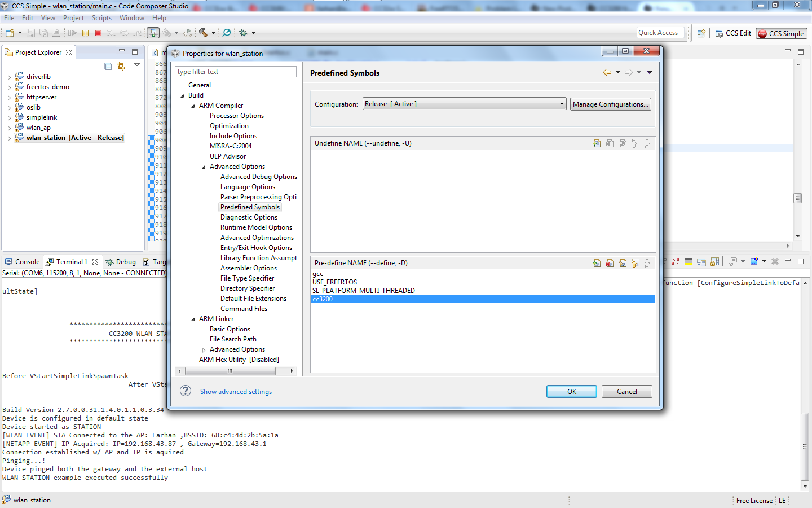Open the New file dropdown arrow
Image resolution: width=812 pixels, height=508 pixels.
coord(20,33)
